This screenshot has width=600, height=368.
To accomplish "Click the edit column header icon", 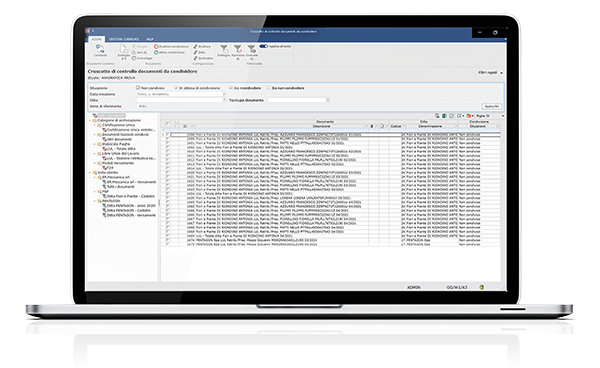I will (x=382, y=126).
